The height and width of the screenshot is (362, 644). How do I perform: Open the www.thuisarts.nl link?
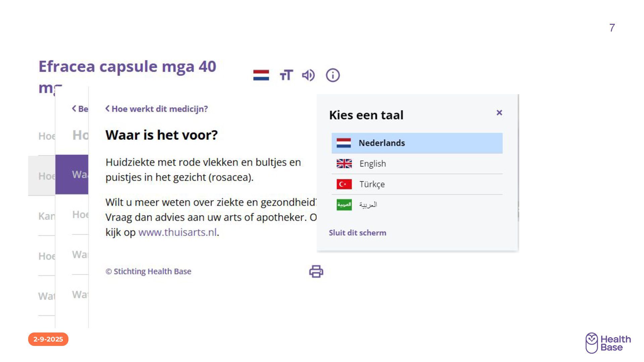(177, 232)
